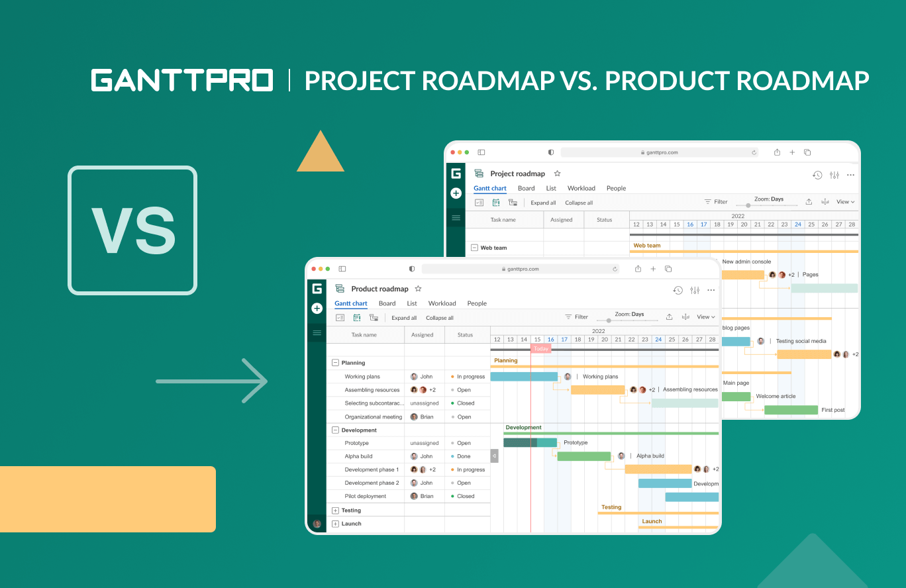Viewport: 906px width, 588px height.
Task: Click Filter in Product roadmap toolbar
Action: point(576,317)
